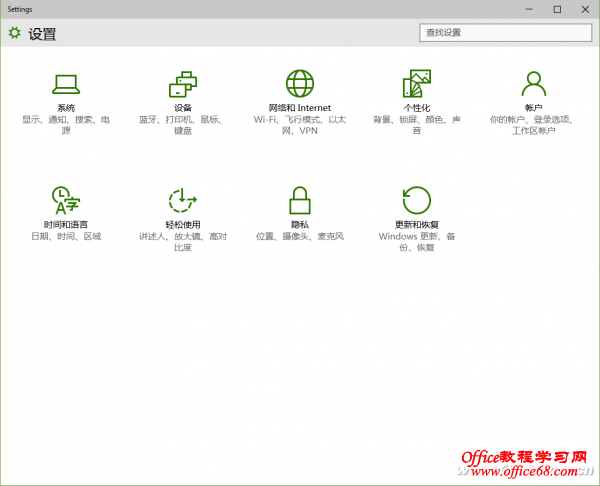600x486 pixels.
Task: Click description 蓝牙、打印机、鼠标、键盘
Action: pos(183,125)
